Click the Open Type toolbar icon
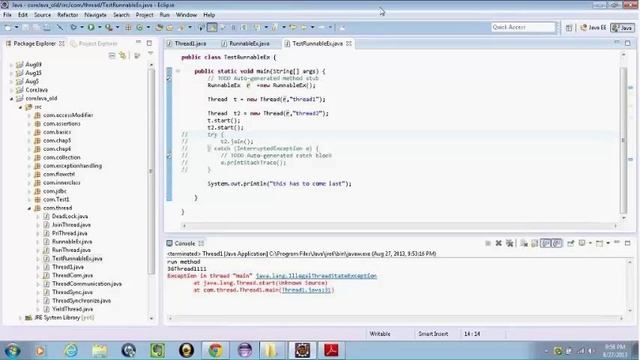 click(159, 27)
